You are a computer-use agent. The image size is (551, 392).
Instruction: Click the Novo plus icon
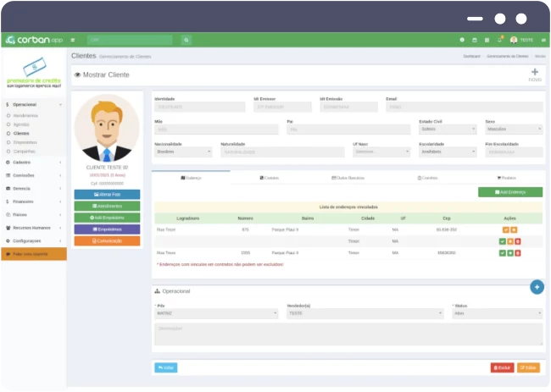coord(534,74)
